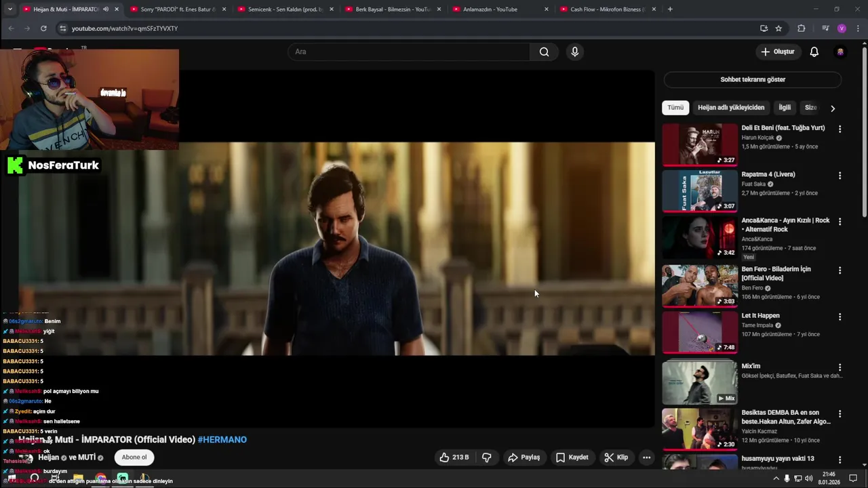This screenshot has width=868, height=488.
Task: Open Chrome three-dot menu
Action: click(858, 28)
